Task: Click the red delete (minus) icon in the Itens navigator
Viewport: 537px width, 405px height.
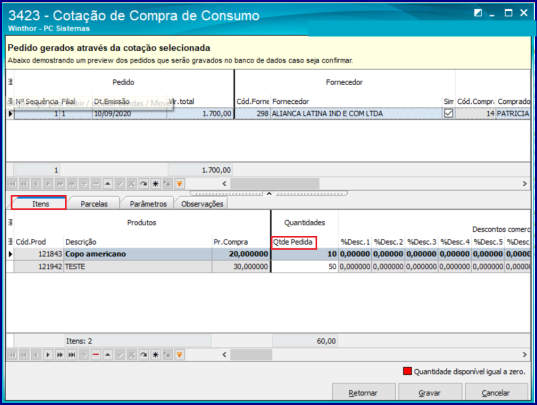Action: (x=96, y=355)
